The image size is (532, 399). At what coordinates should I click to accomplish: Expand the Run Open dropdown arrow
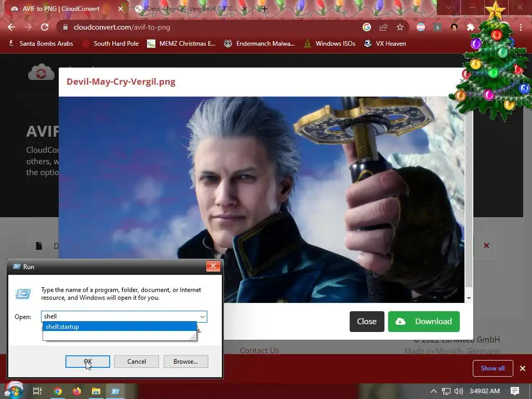(203, 316)
